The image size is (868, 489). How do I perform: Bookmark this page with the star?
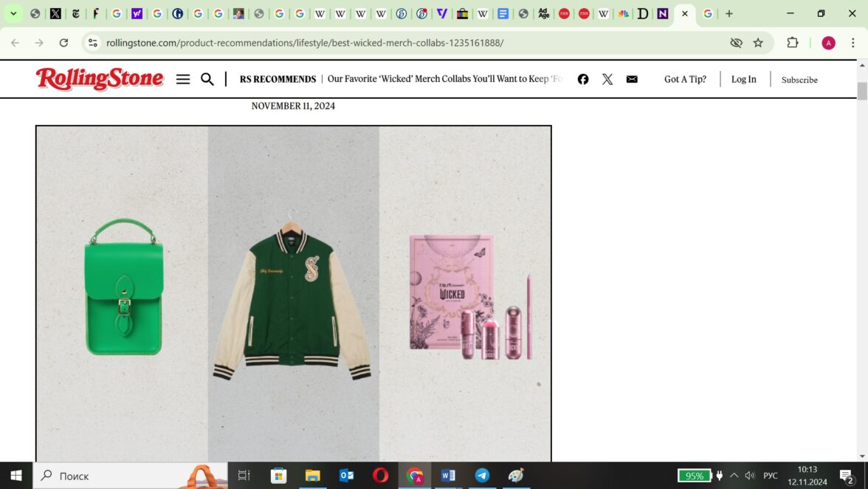pos(758,43)
